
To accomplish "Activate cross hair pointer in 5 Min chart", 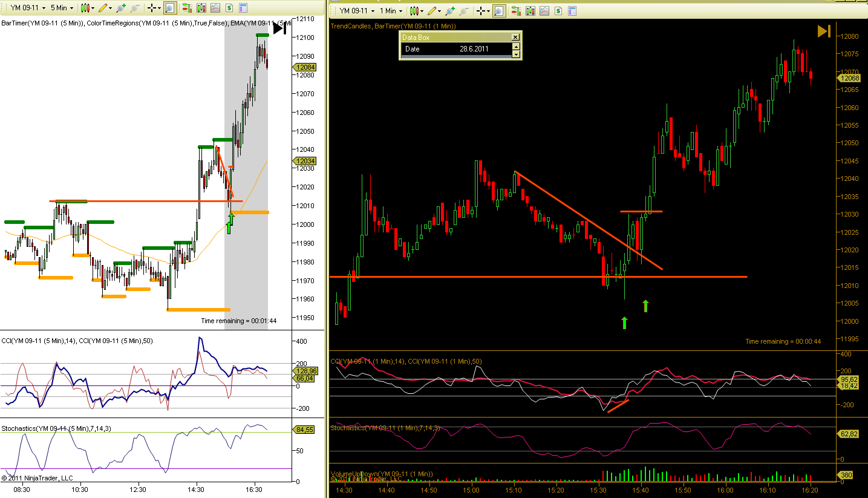I will point(151,8).
